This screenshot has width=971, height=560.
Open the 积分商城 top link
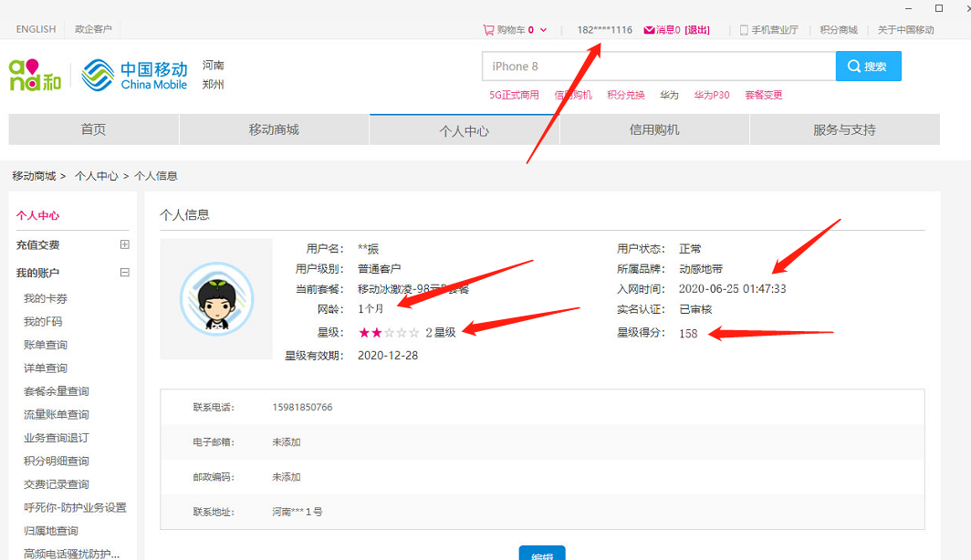(x=839, y=30)
